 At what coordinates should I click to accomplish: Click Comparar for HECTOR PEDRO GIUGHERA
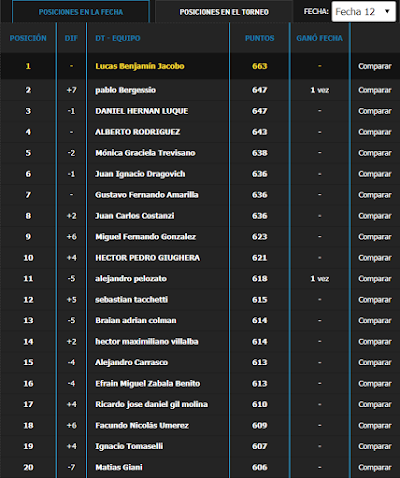375,258
